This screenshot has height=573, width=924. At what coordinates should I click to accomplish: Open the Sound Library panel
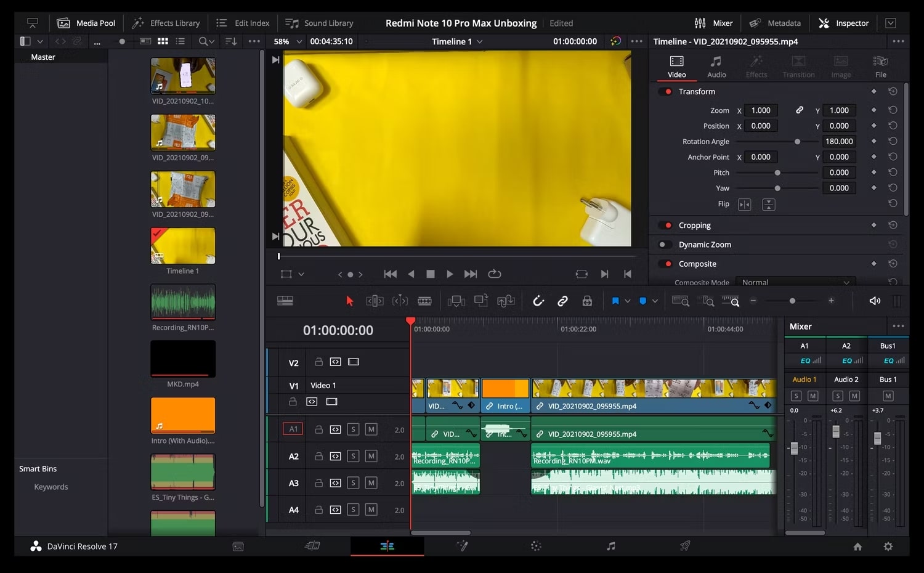pos(320,23)
